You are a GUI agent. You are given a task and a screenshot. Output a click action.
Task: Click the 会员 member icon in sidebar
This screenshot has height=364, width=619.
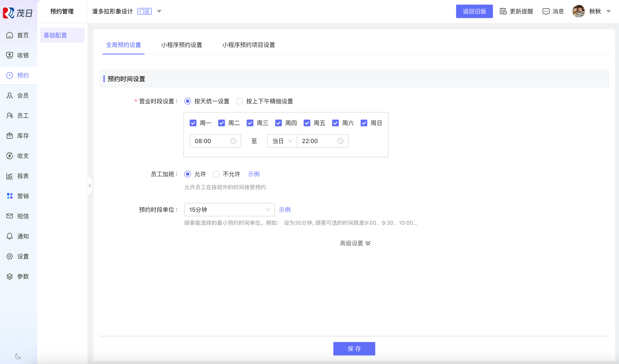[x=10, y=96]
